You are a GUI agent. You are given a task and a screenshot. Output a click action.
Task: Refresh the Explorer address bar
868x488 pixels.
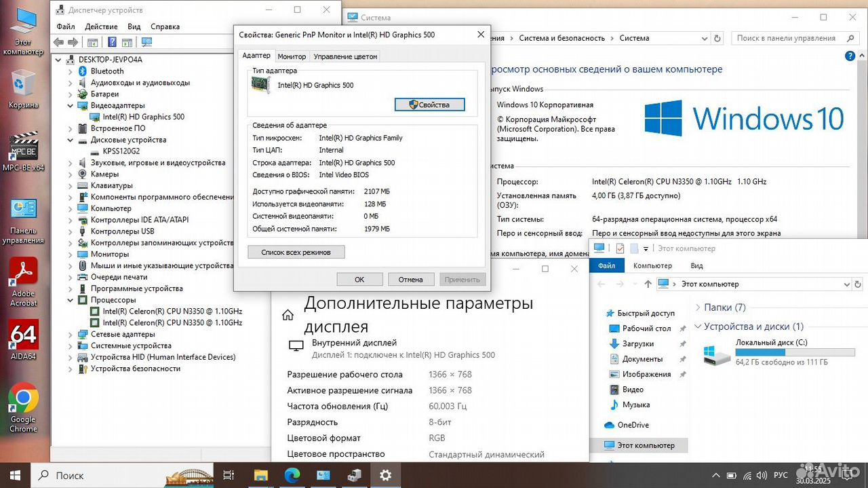858,284
